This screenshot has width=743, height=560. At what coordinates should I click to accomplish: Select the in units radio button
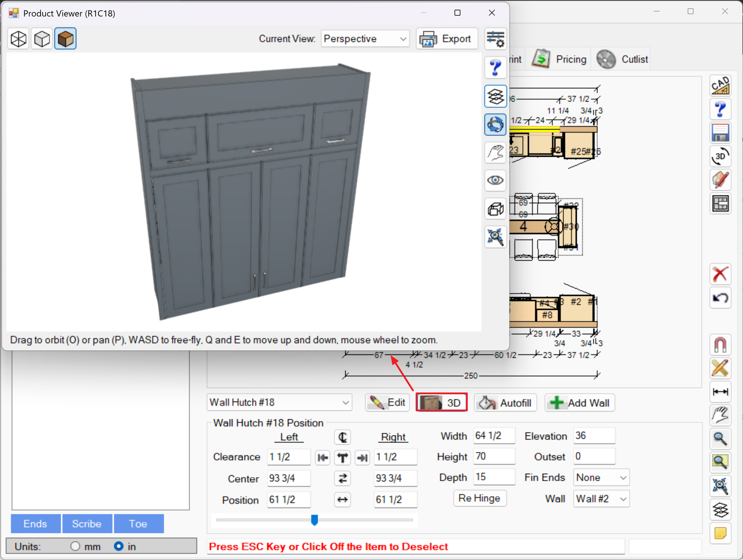coord(118,546)
